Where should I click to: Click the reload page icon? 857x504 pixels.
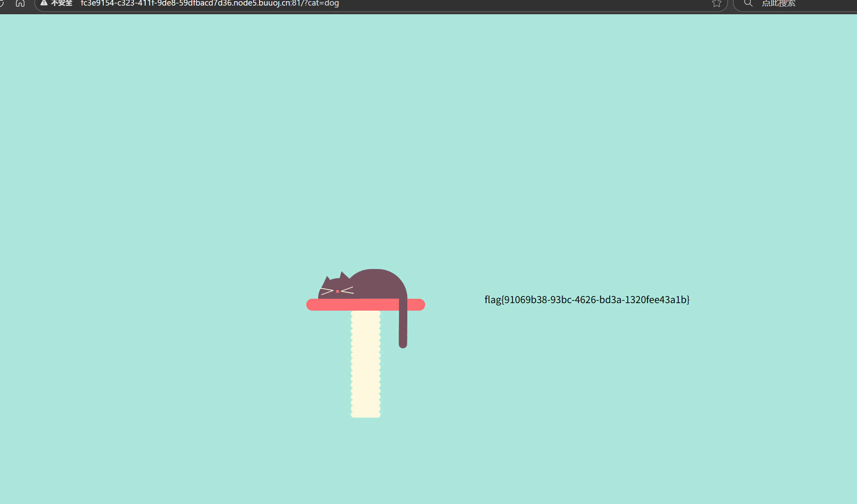coord(2,3)
